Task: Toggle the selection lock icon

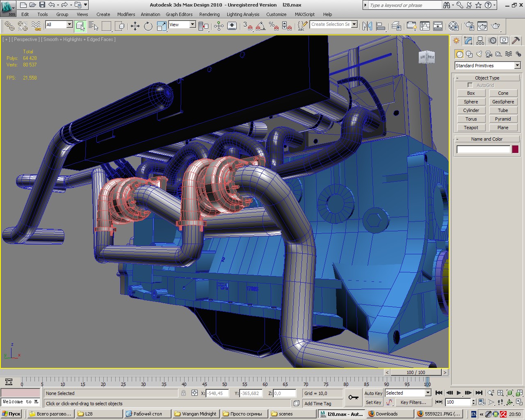Action: [x=183, y=393]
